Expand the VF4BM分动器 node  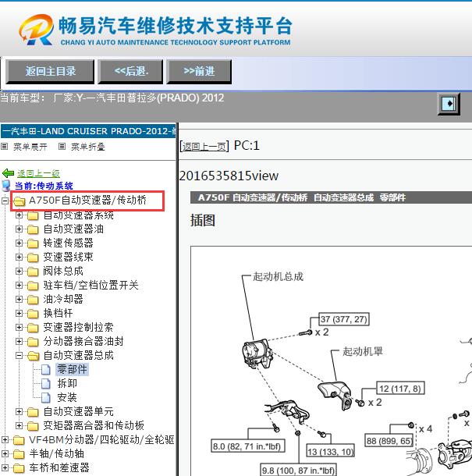click(5, 439)
